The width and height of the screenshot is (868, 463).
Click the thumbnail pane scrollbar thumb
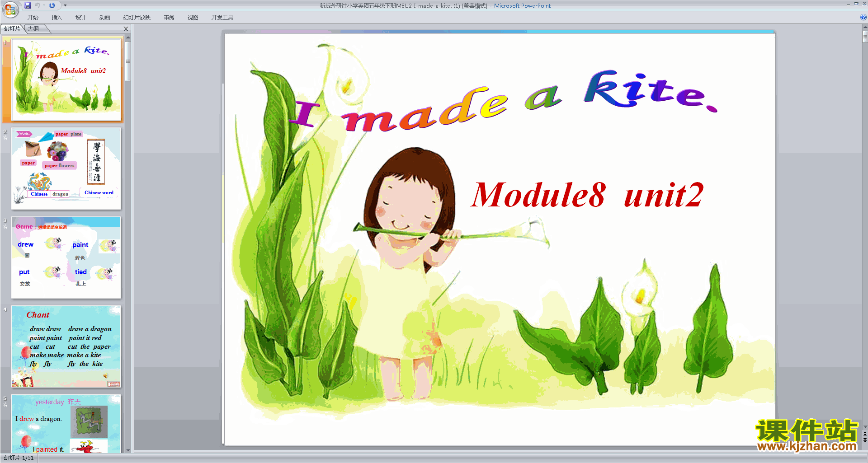click(128, 61)
